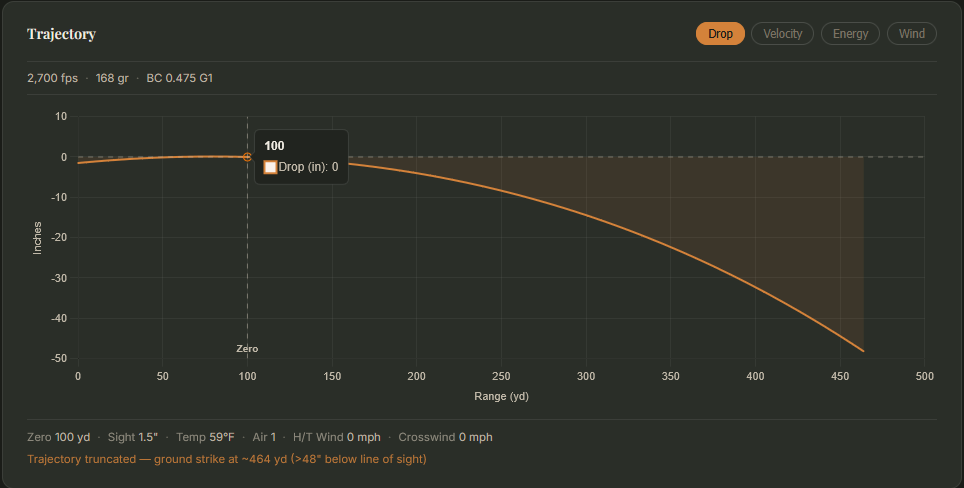Screen dimensions: 964x488
Task: Click the 'Air 1' summary value
Action: pyautogui.click(x=264, y=437)
